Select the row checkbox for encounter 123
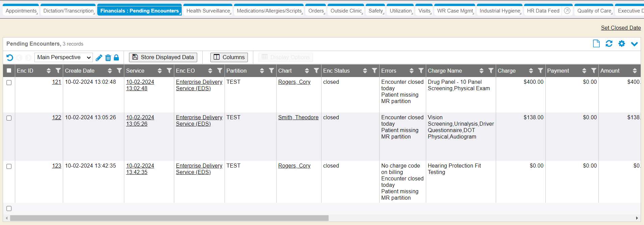 pyautogui.click(x=9, y=166)
